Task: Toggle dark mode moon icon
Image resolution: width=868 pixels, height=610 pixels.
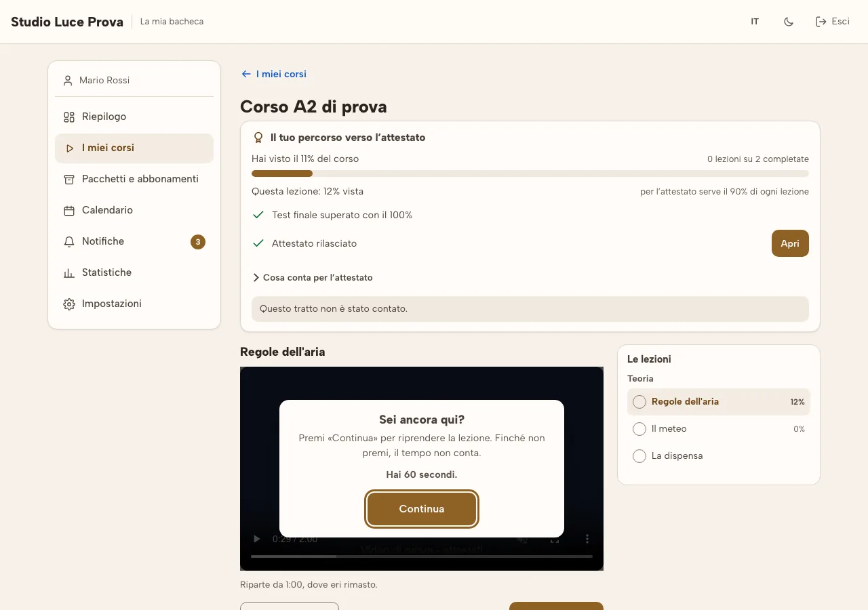Action: tap(788, 22)
